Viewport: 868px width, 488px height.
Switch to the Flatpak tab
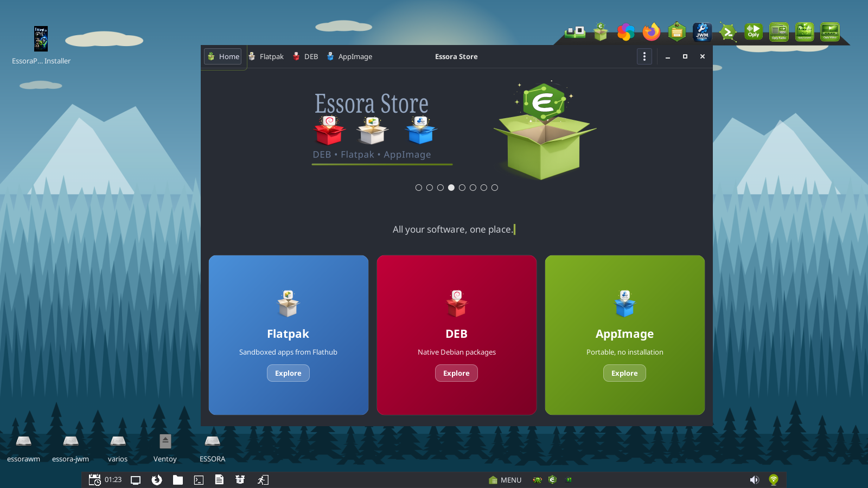coord(266,56)
